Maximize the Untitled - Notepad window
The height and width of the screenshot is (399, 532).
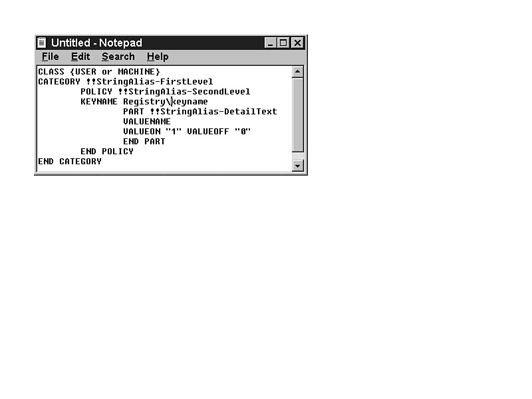pyautogui.click(x=283, y=43)
